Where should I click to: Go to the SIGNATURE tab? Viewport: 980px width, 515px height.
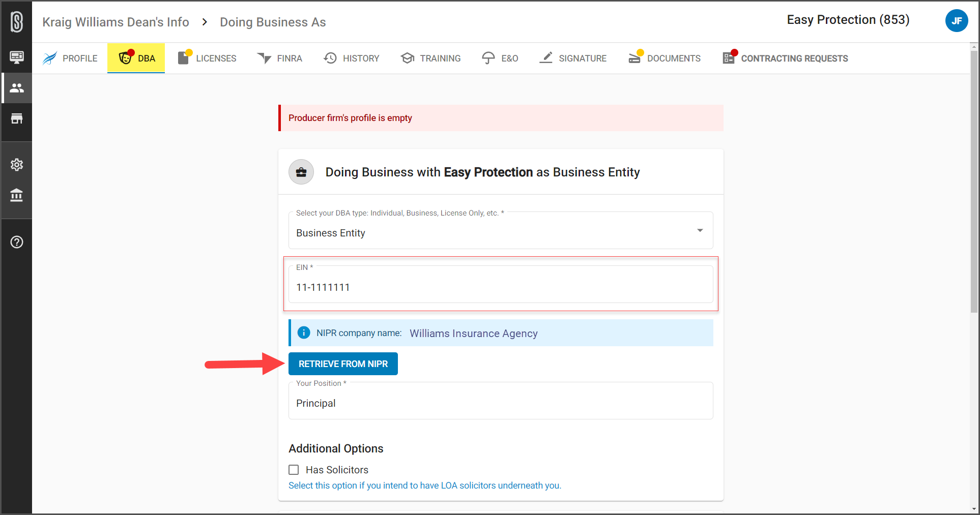pos(573,58)
